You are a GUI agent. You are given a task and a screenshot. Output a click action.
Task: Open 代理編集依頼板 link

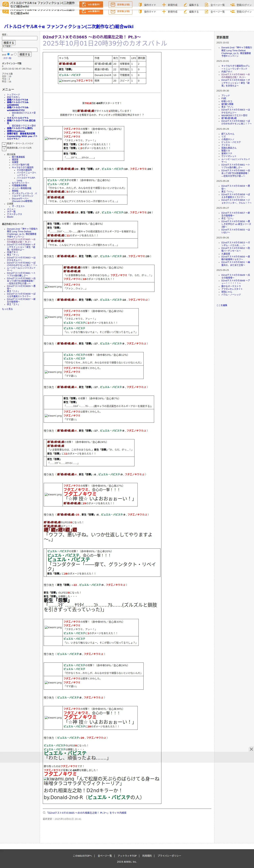[x=20, y=185]
